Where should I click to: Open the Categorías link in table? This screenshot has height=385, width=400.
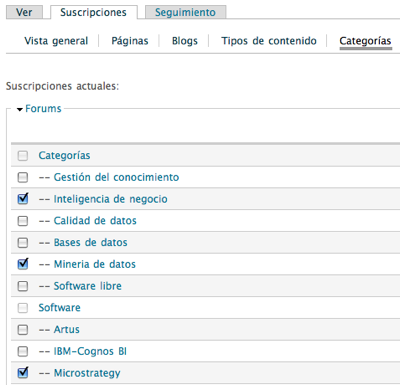64,155
